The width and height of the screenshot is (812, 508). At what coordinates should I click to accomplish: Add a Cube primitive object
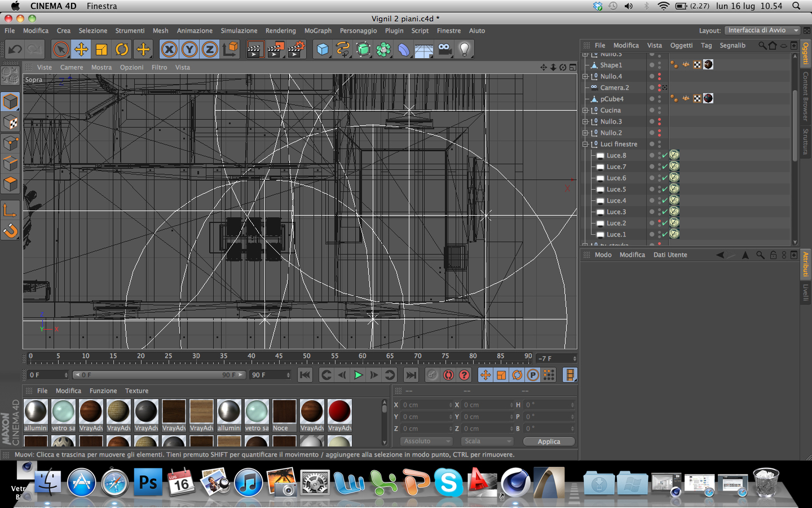pos(323,50)
